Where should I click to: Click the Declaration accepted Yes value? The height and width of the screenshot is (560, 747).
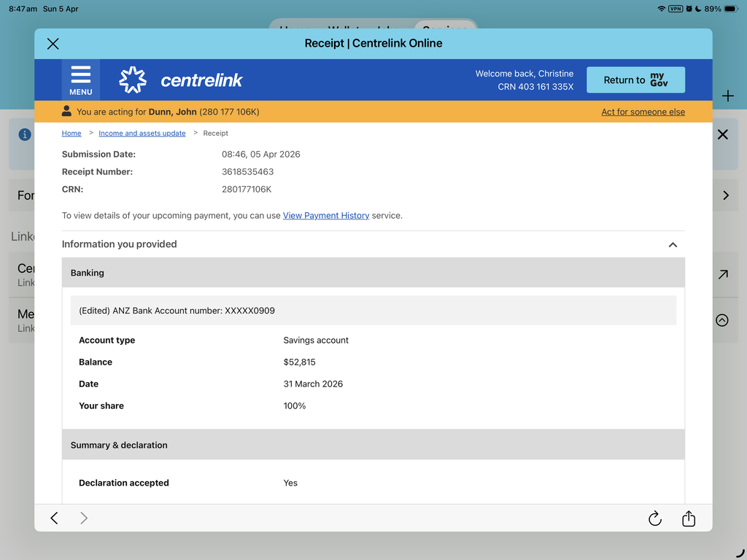(x=290, y=483)
